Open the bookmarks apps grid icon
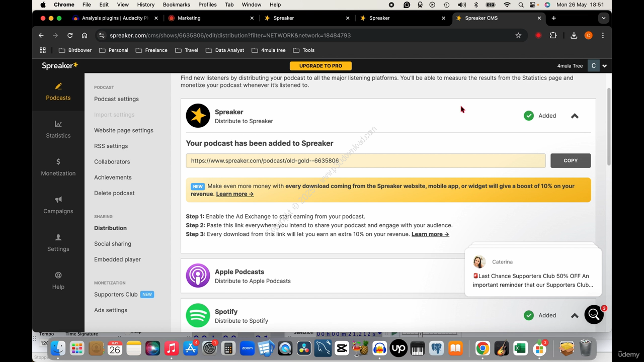This screenshot has width=644, height=362. pyautogui.click(x=43, y=50)
